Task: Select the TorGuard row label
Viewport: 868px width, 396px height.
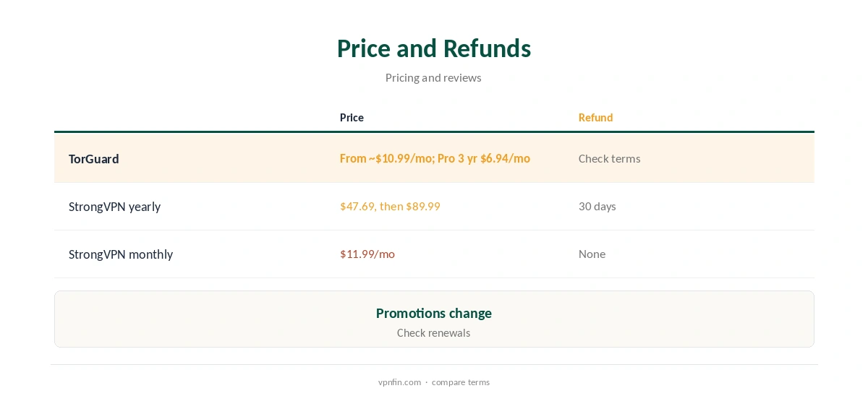Action: pyautogui.click(x=94, y=159)
